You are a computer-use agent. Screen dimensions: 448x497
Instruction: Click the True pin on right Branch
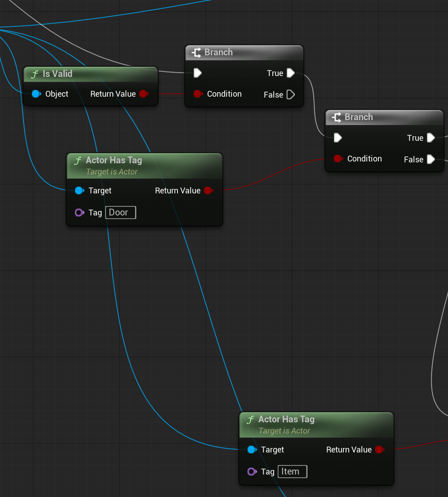[x=431, y=138]
